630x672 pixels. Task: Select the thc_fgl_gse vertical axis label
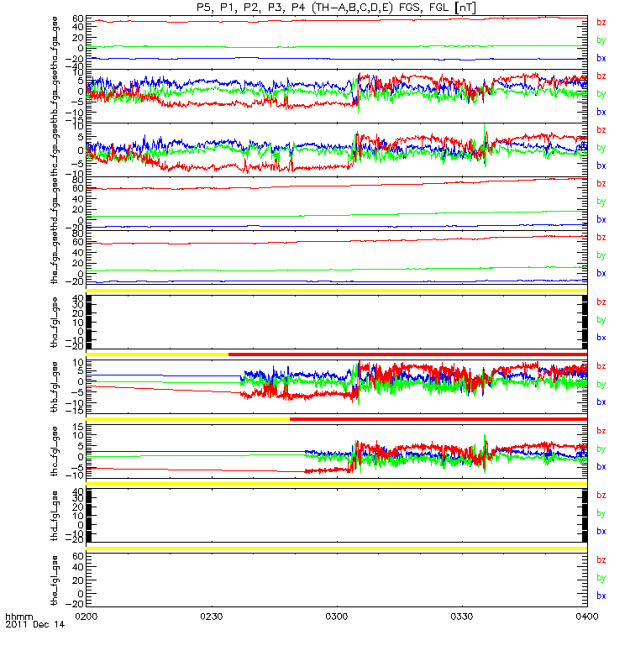click(55, 451)
